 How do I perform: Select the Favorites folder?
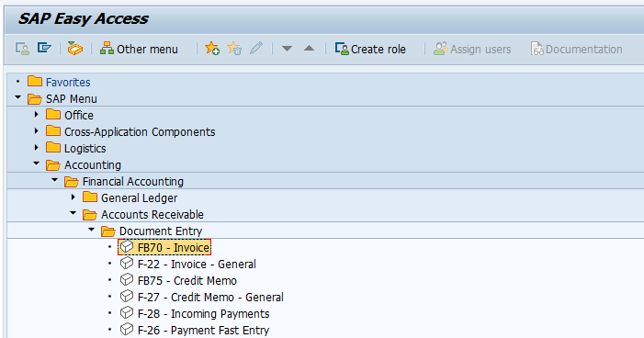pos(68,82)
